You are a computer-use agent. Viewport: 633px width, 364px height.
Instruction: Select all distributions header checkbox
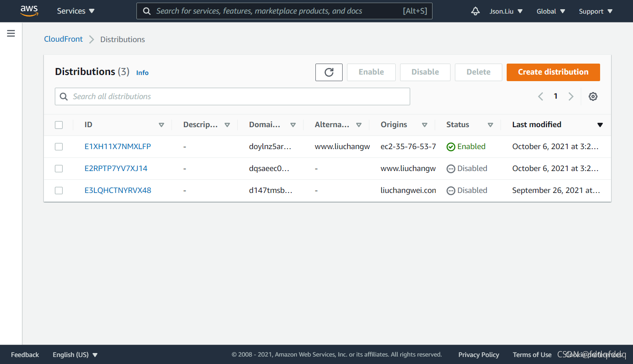(59, 125)
